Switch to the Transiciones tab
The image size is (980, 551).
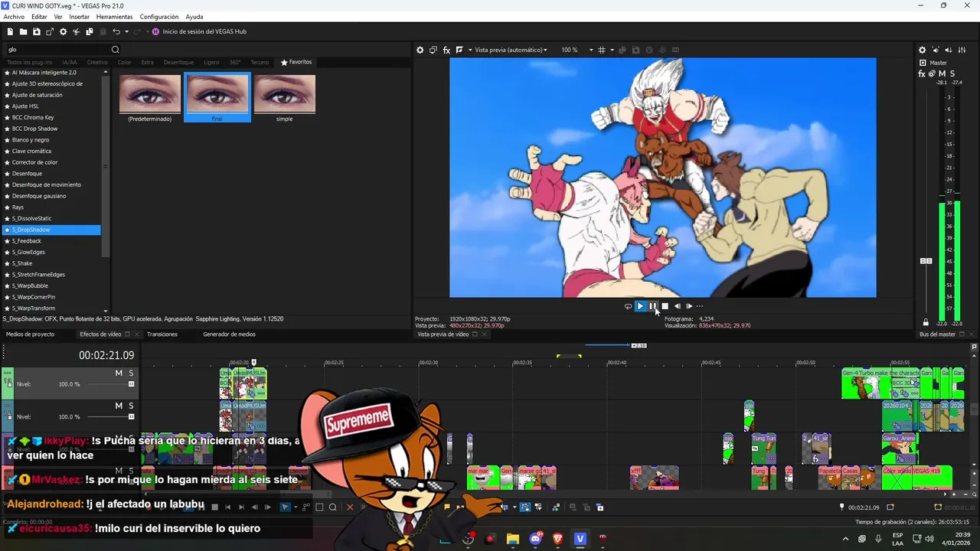pos(162,334)
